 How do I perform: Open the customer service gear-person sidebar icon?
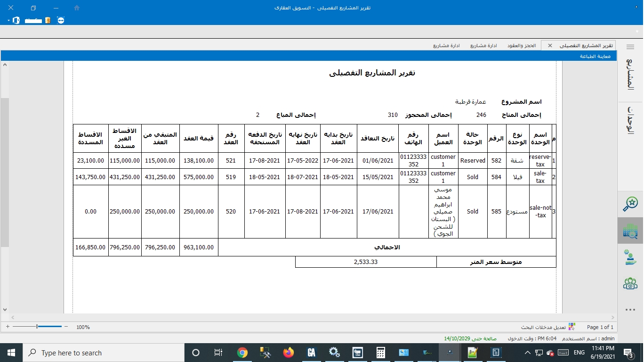coord(630,257)
